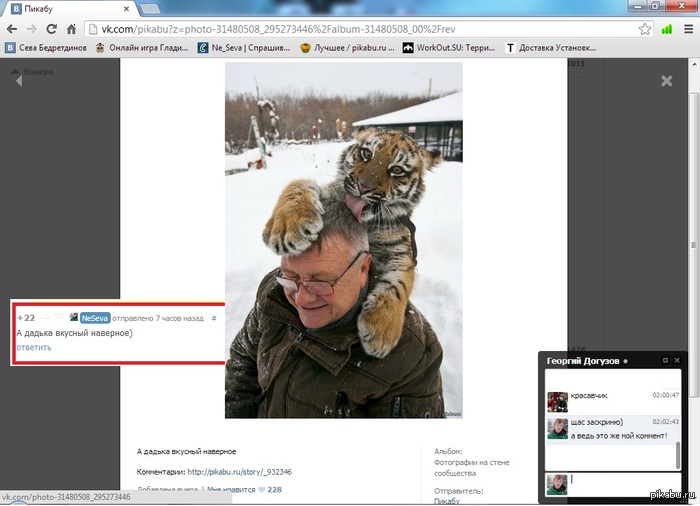Open the browser home page icon

72,29
